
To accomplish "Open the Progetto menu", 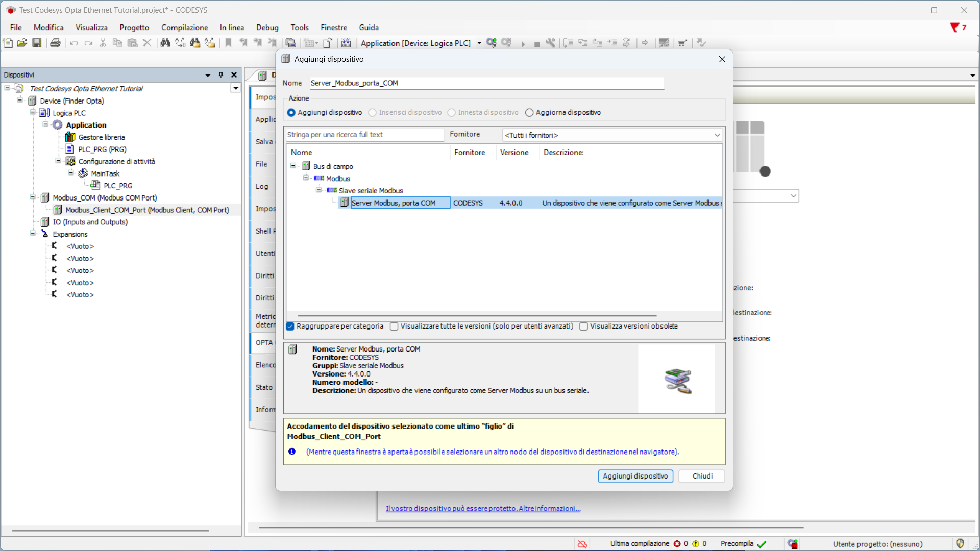I will pyautogui.click(x=134, y=28).
